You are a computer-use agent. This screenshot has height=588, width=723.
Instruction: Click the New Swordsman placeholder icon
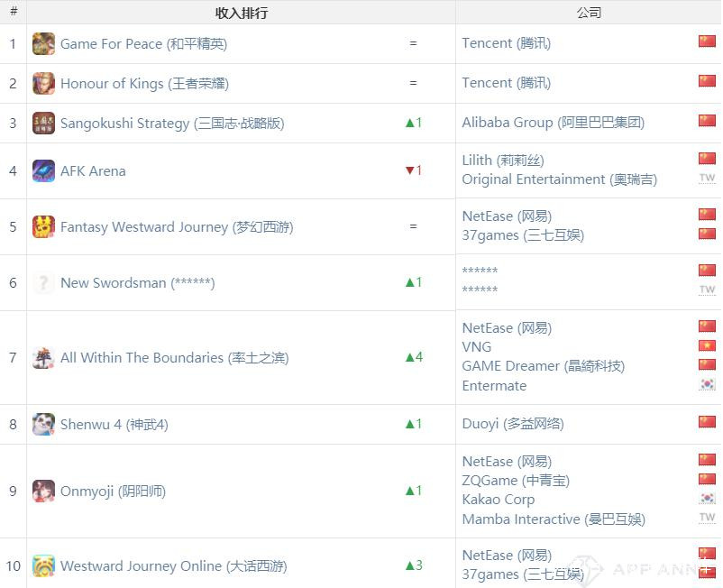(43, 282)
